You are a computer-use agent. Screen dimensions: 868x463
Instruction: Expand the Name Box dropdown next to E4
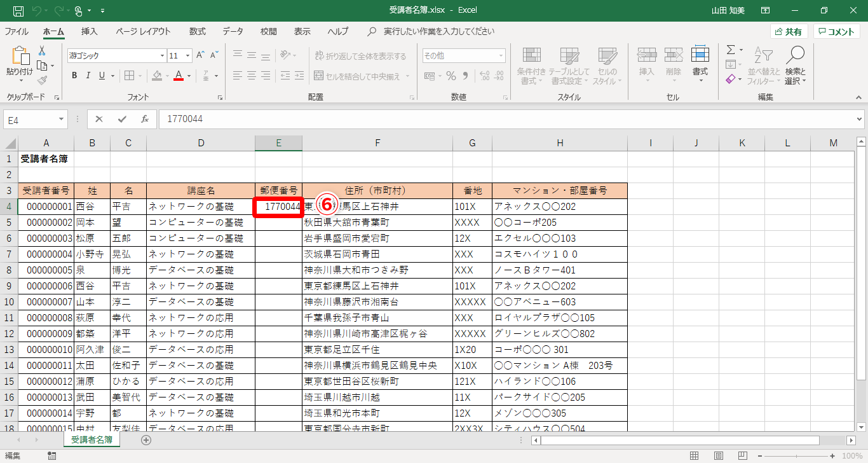point(61,119)
